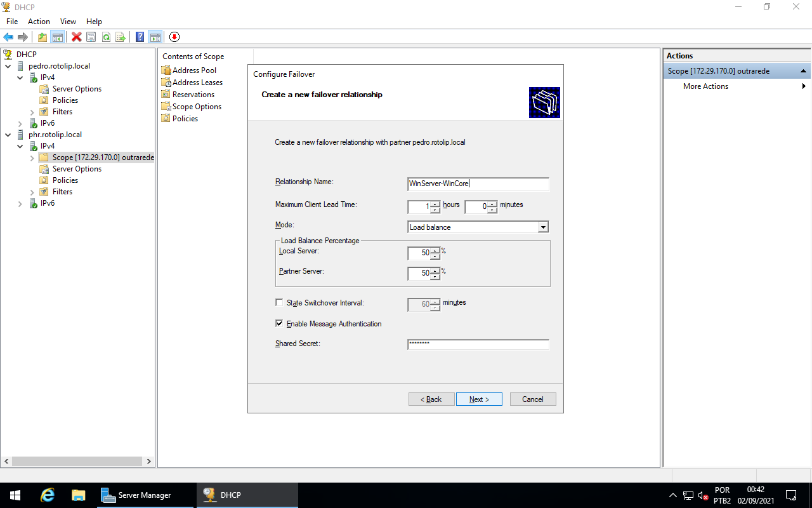Toggle the Show/Hide Action Pane icon

click(155, 37)
